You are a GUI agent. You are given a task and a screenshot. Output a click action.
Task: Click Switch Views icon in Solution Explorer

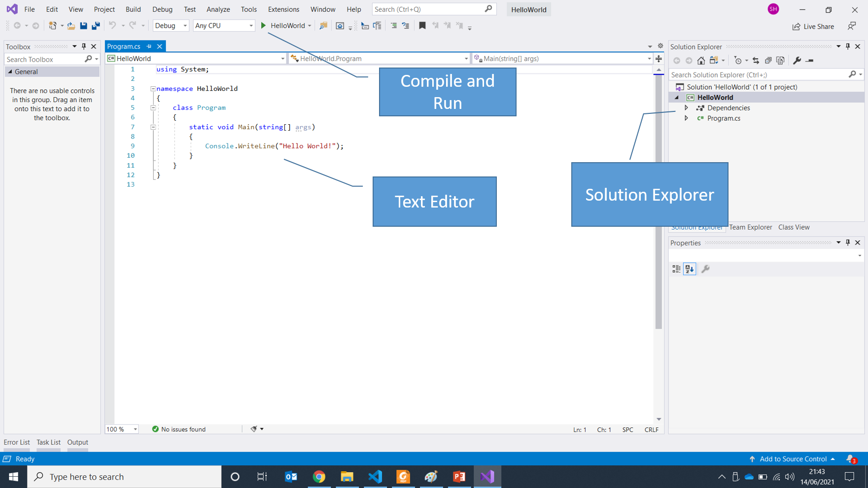[714, 61]
